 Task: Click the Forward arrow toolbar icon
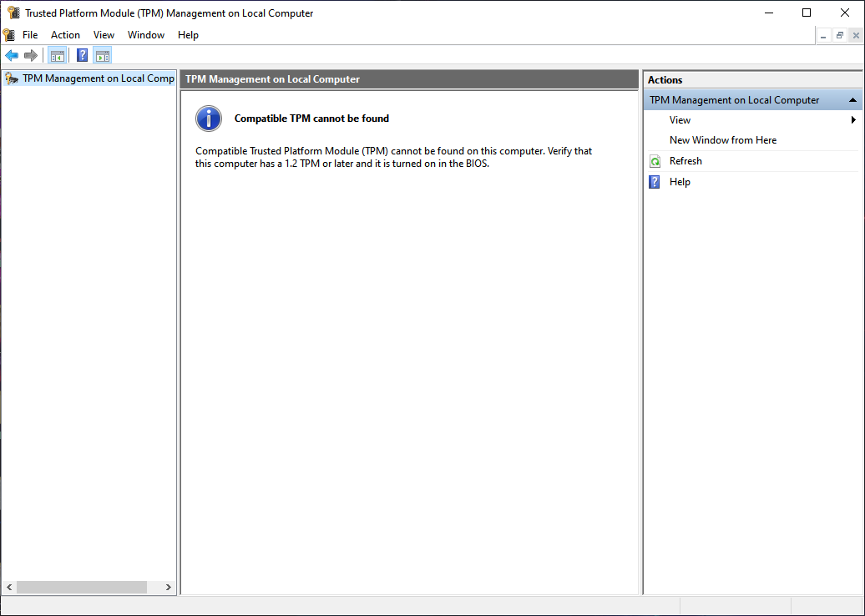(31, 55)
